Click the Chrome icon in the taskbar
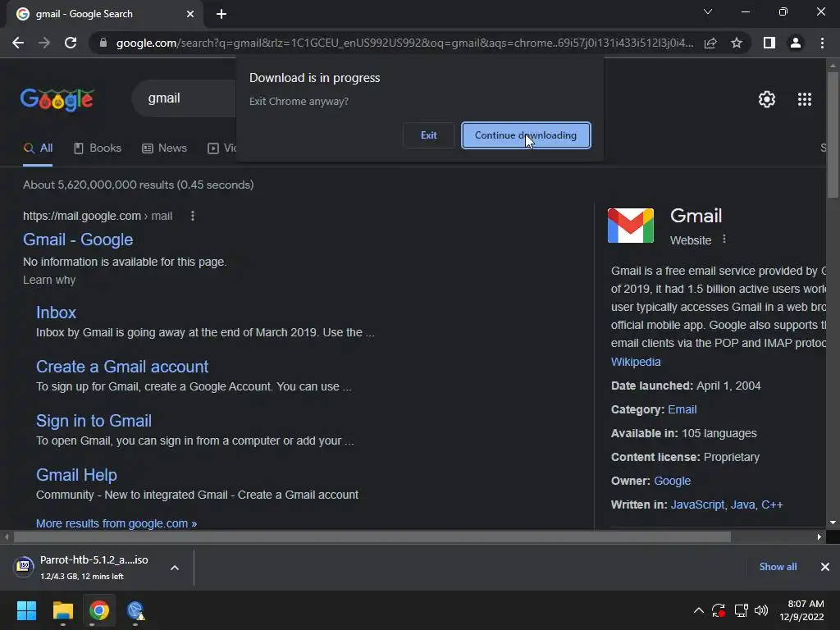The image size is (840, 630). coord(99,610)
